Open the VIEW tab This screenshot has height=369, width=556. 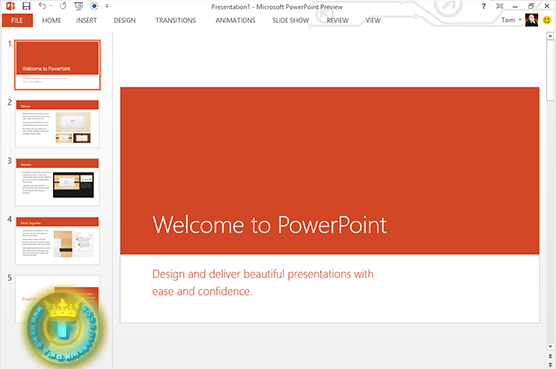(373, 20)
